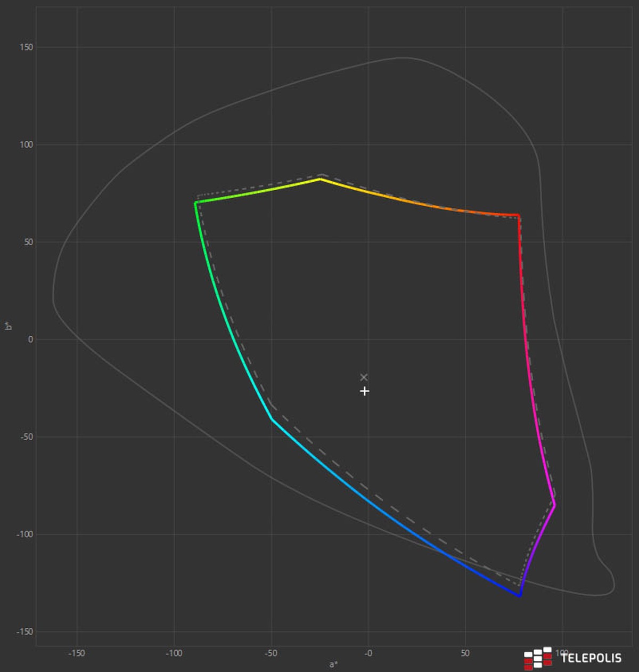This screenshot has width=639, height=672.
Task: Click the a* horizontal axis label
Action: coord(333,664)
